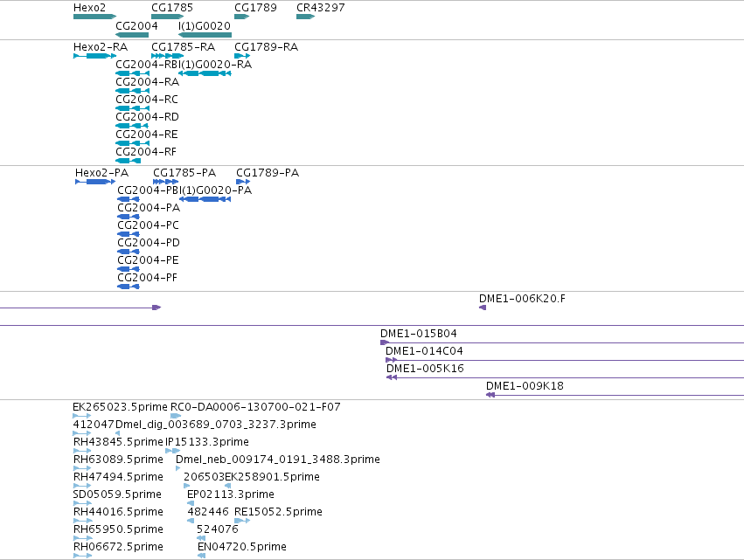This screenshot has width=744, height=560.
Task: Click the l(1)G0020-PA protein glyph
Action: pyautogui.click(x=205, y=199)
